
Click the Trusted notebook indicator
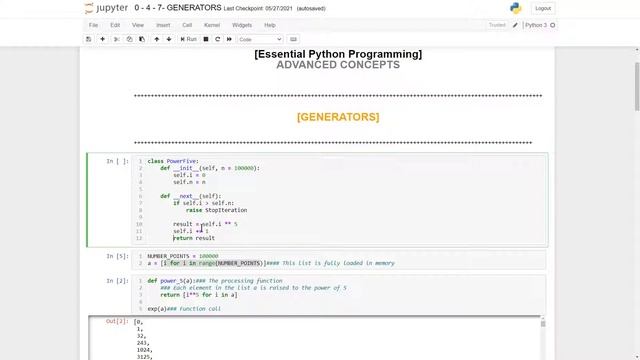(497, 25)
